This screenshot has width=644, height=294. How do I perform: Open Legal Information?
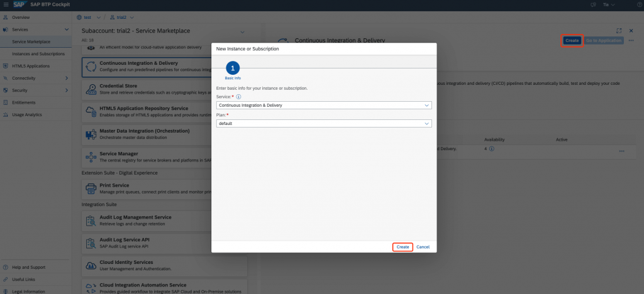coord(28,291)
